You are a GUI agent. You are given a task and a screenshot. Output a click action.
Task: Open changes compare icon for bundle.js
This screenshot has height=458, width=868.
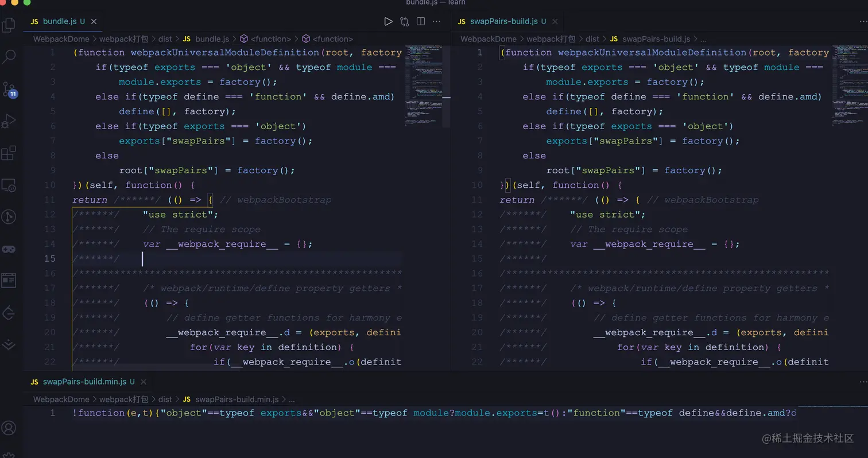click(405, 21)
